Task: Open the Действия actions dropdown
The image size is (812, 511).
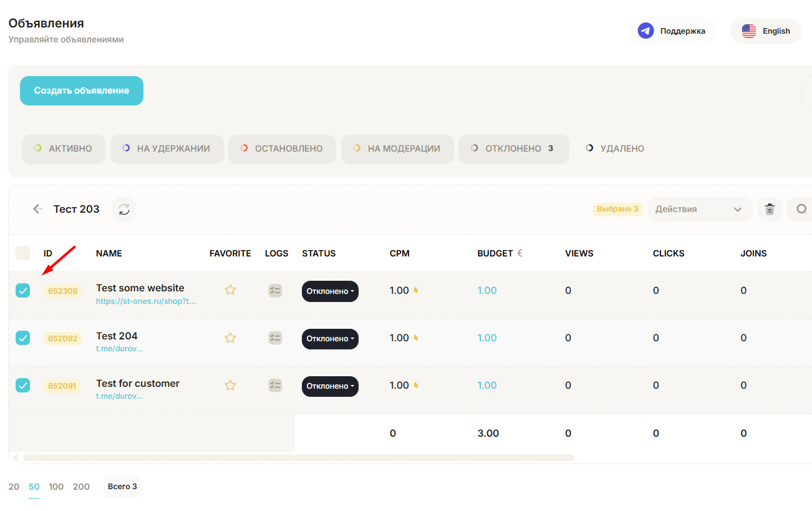Action: coord(699,209)
